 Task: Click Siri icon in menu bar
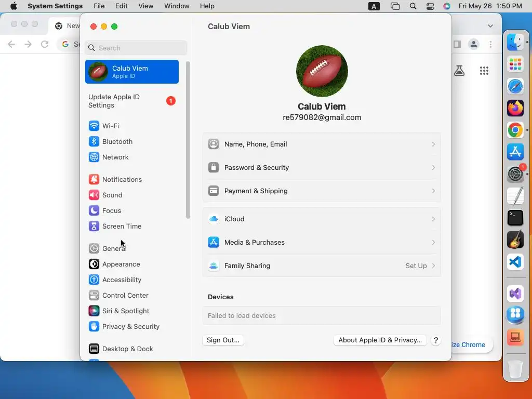coord(447,6)
